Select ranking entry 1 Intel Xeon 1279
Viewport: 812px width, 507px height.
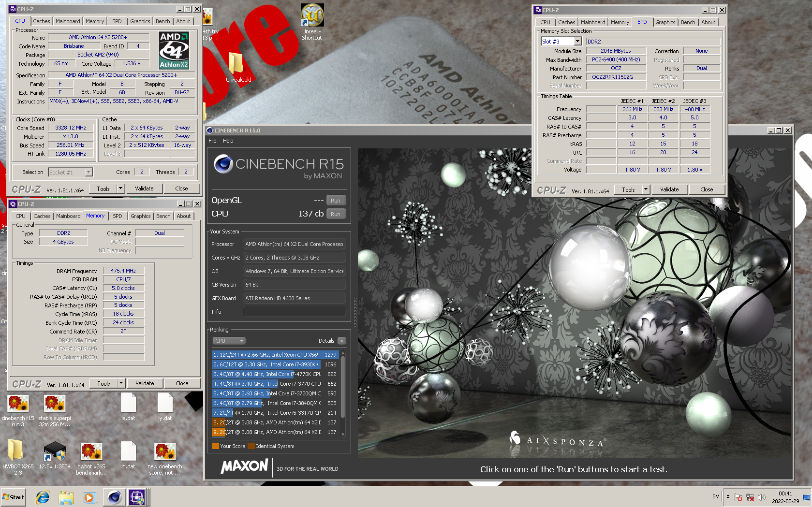275,355
